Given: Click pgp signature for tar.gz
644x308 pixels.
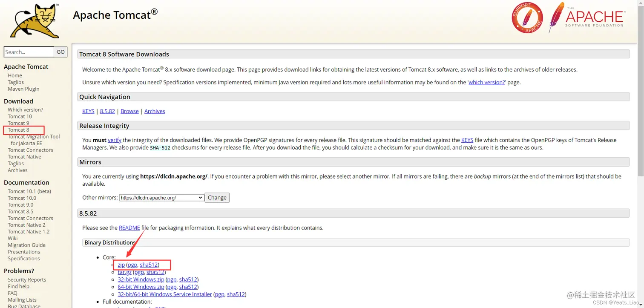Looking at the screenshot, I should pyautogui.click(x=139, y=272).
